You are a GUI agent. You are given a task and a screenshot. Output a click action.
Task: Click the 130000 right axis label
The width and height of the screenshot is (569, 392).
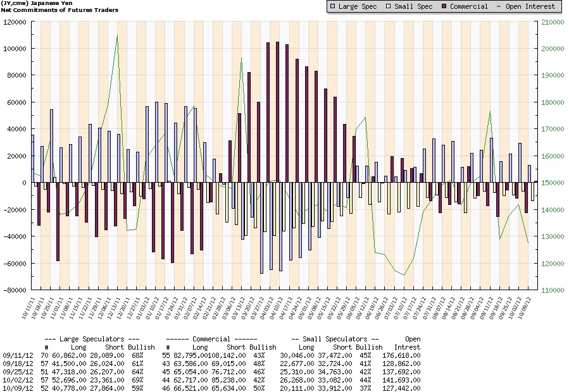click(x=553, y=236)
